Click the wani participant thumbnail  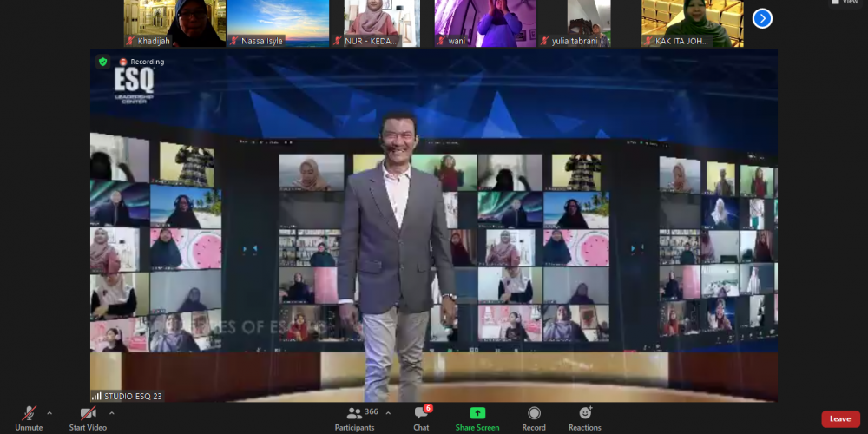point(484,22)
